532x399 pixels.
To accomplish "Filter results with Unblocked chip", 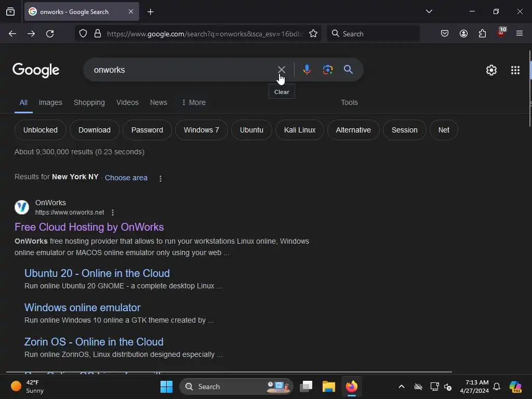I will tap(41, 130).
